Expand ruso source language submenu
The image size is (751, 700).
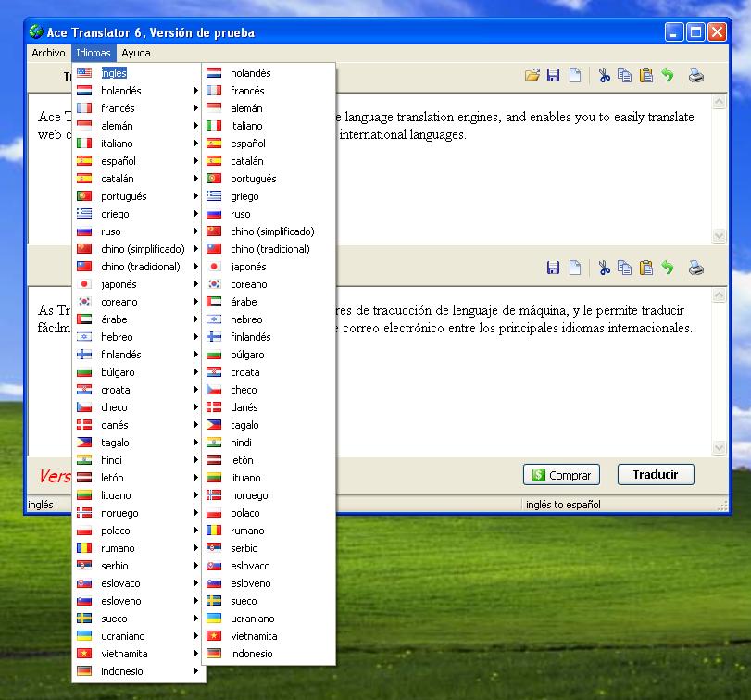click(x=138, y=231)
